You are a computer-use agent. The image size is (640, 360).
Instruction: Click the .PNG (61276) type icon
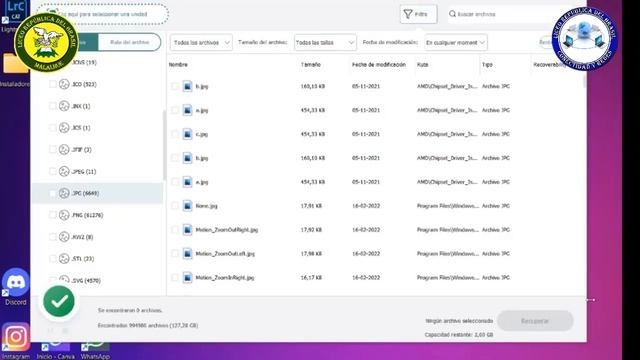pos(64,215)
